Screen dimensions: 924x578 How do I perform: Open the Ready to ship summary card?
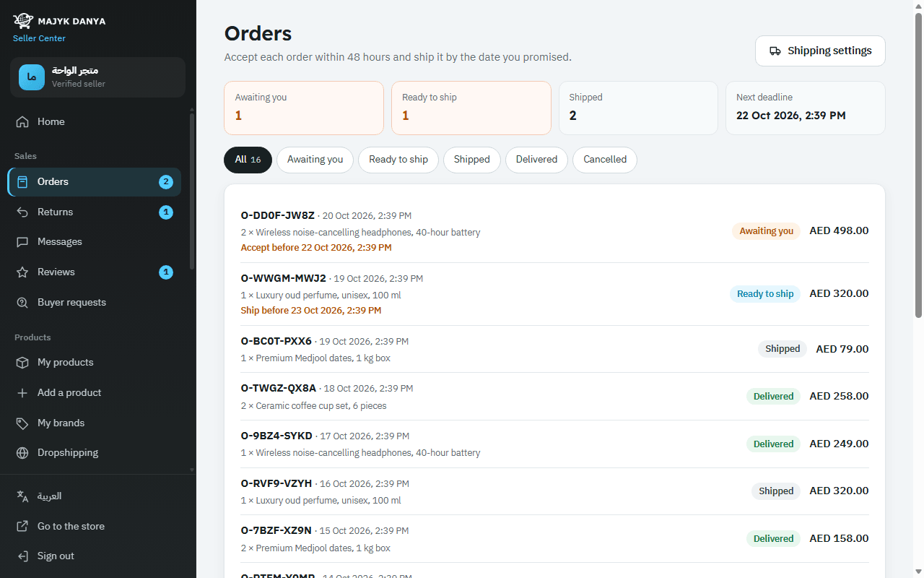click(471, 108)
